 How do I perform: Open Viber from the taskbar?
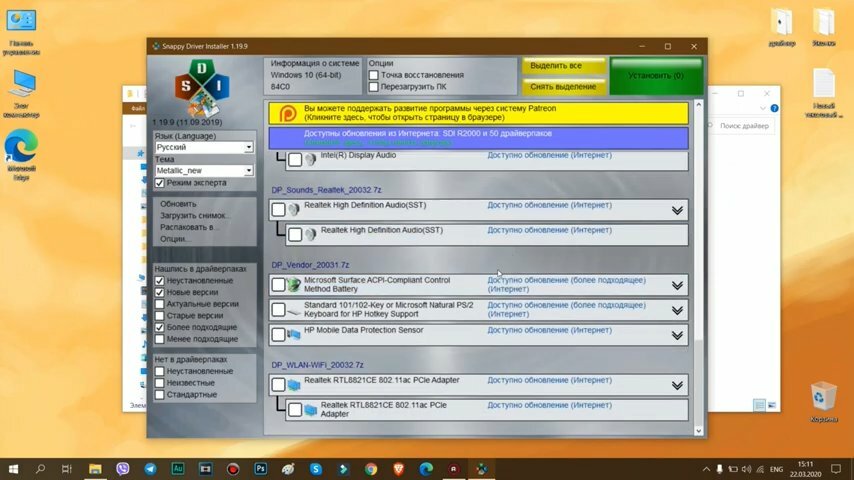click(x=123, y=469)
